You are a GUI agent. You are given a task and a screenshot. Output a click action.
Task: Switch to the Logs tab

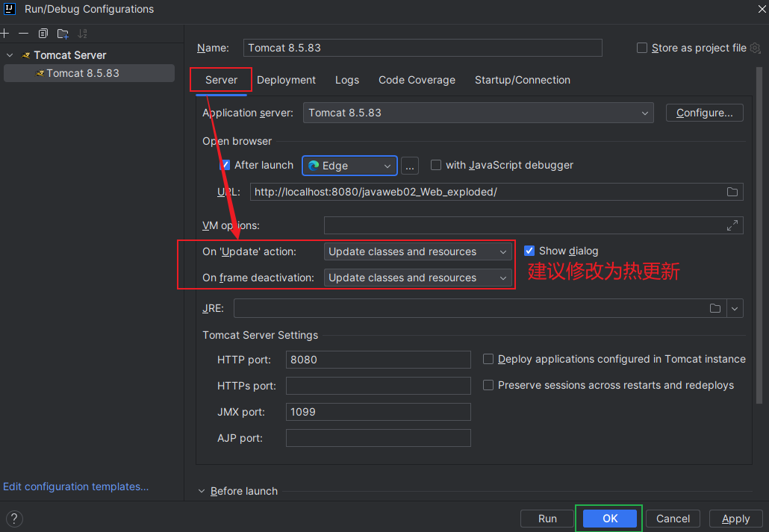347,80
